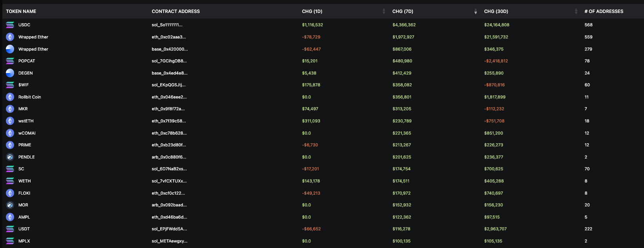
Task: Open the FLOKI token name
Action: pyautogui.click(x=24, y=193)
